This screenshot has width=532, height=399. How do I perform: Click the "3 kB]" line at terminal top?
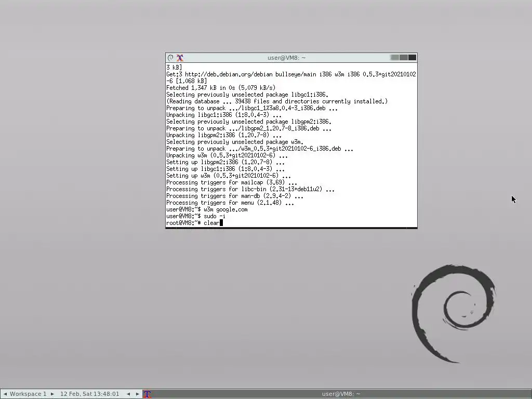coord(174,68)
